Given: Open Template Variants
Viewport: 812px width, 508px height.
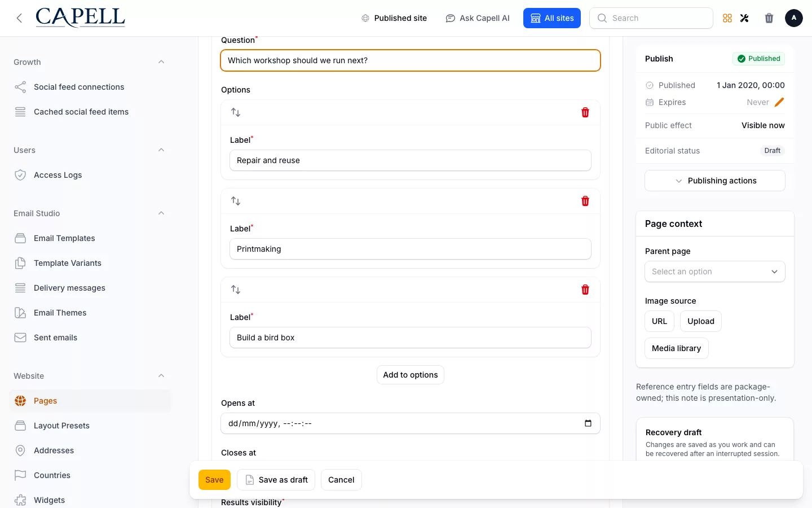Looking at the screenshot, I should pyautogui.click(x=90, y=263).
